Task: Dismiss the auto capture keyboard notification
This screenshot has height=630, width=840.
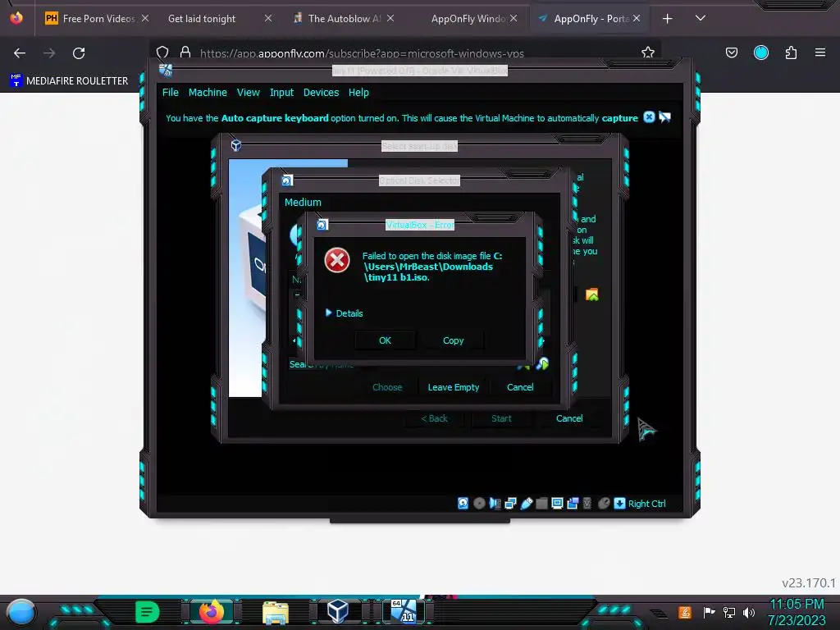Action: pos(649,116)
